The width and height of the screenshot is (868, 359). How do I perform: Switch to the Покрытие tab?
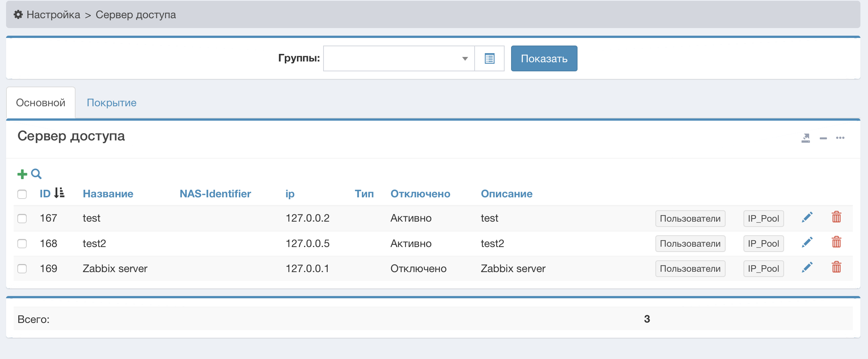pyautogui.click(x=111, y=103)
